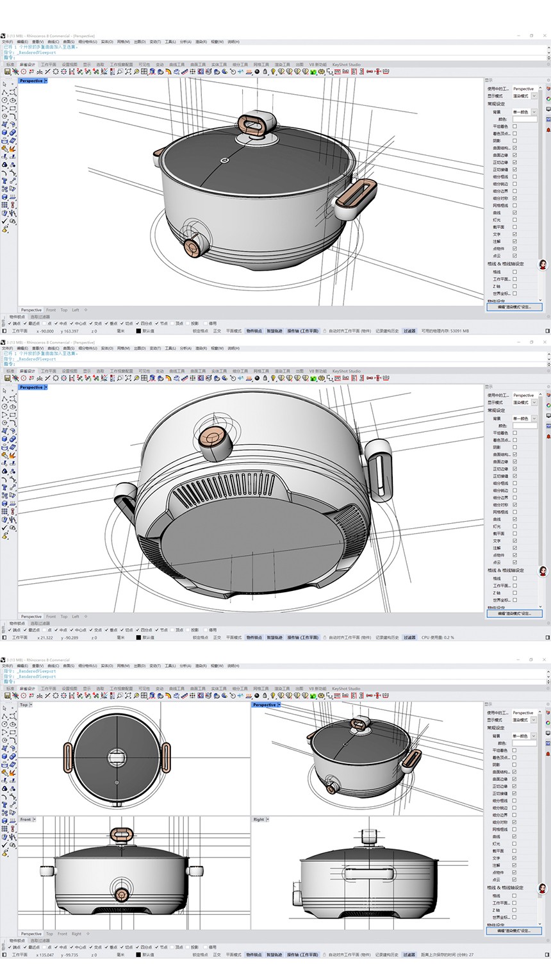Click the padlock lock icon in top window toolbar

click(x=265, y=72)
